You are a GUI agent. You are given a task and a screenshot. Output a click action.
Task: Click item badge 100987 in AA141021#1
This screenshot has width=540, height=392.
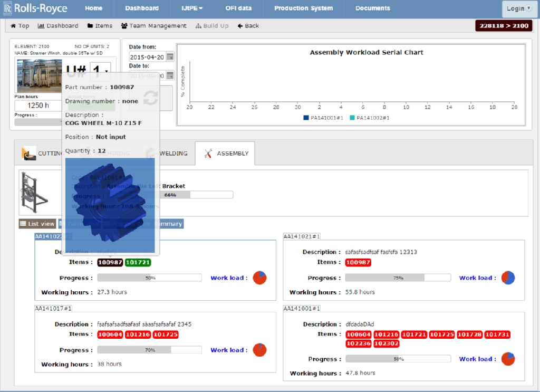tap(358, 263)
